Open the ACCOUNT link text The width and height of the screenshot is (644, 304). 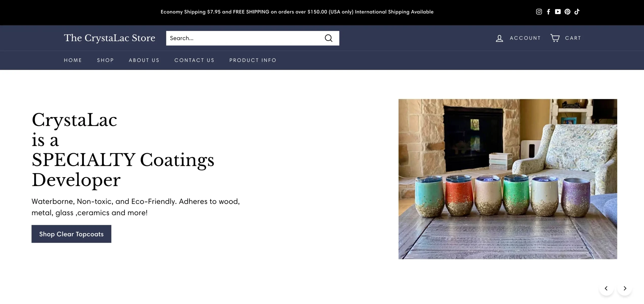tap(525, 38)
